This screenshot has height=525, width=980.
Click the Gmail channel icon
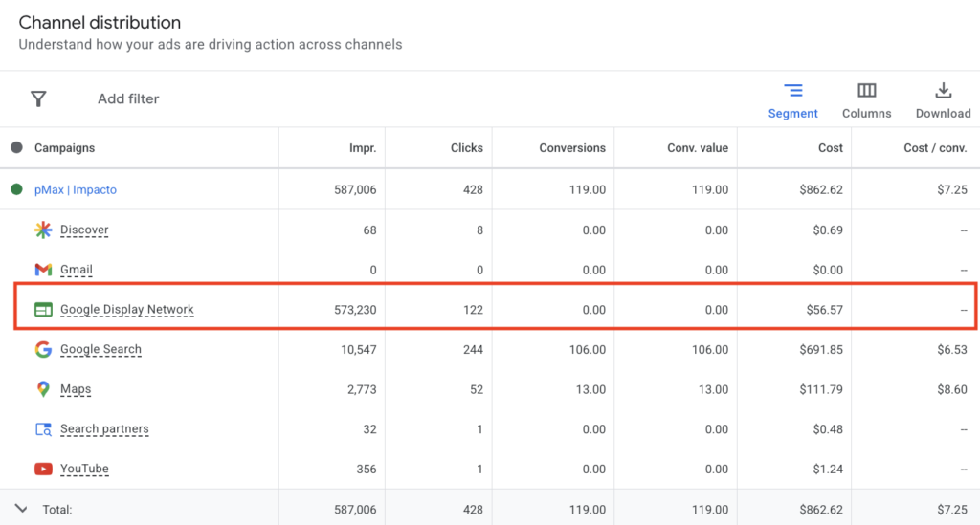[43, 270]
